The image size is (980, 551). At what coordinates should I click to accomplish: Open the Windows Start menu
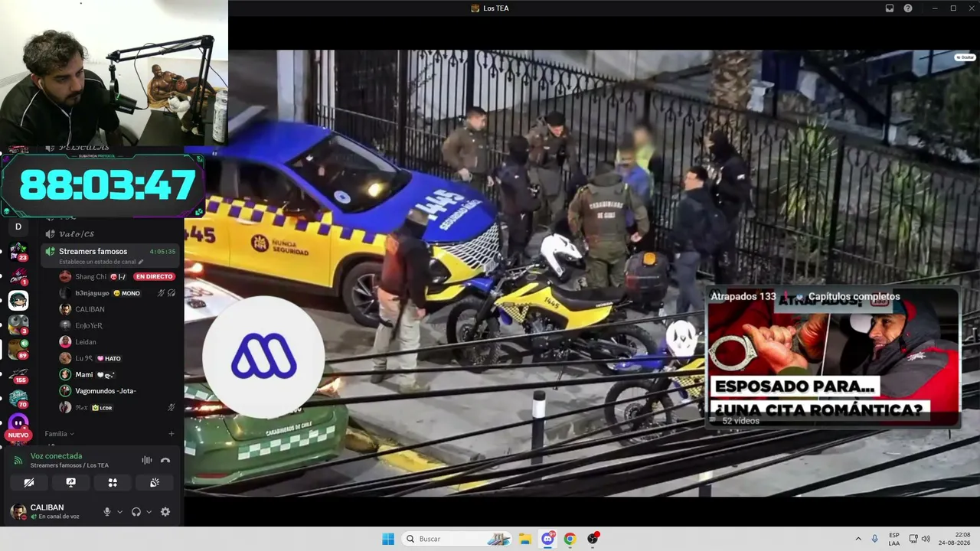coord(388,539)
